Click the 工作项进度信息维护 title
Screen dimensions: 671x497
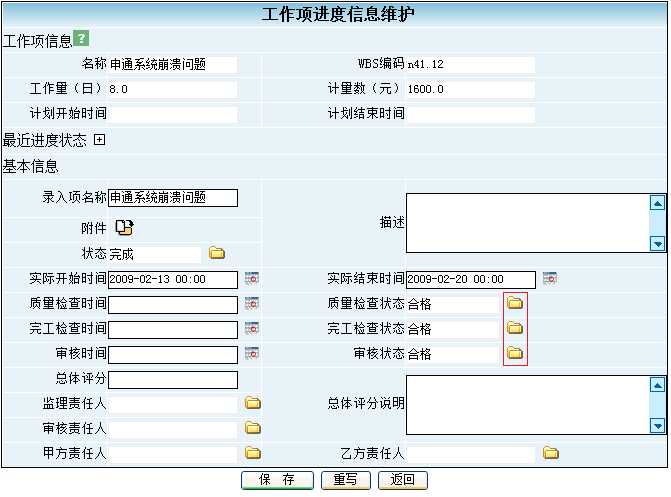338,15
